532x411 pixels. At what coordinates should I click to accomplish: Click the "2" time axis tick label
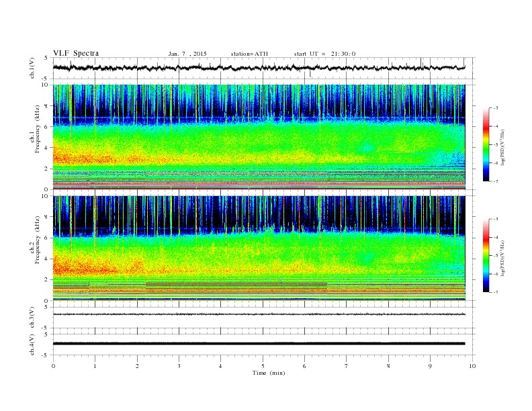(137, 366)
